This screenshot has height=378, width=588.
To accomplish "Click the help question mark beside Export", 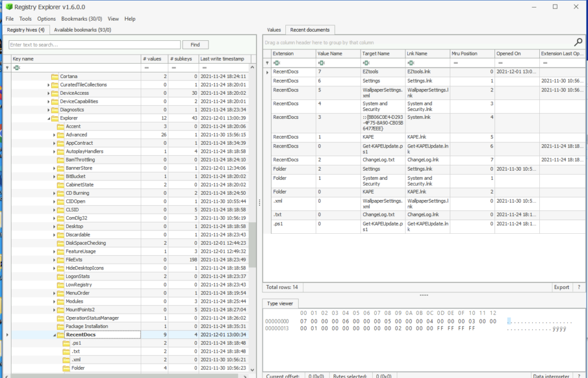I will point(579,287).
